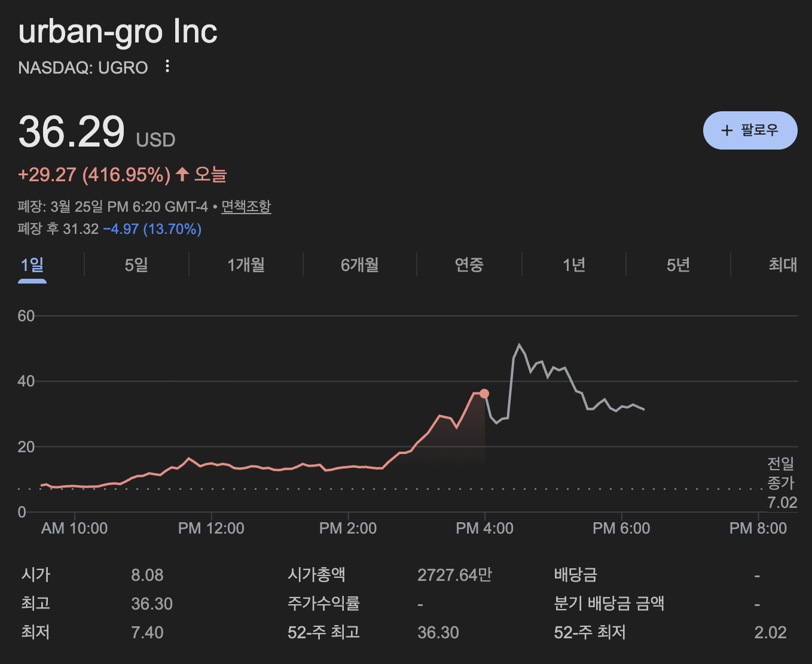Click the 최저 value 7.40

point(147,633)
